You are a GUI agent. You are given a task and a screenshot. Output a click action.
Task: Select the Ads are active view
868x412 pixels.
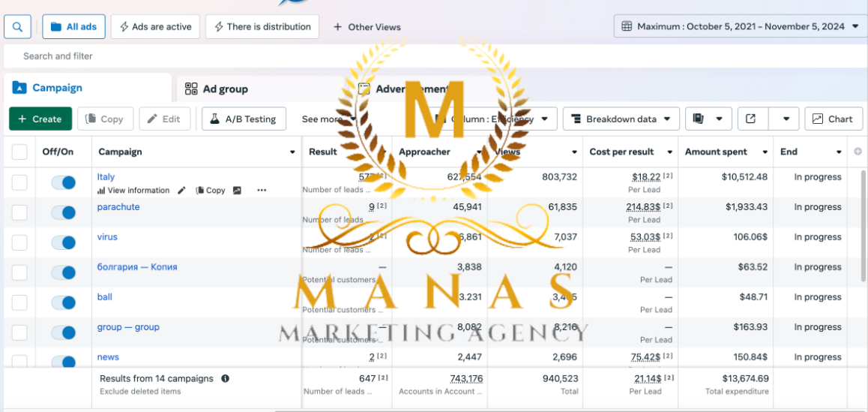click(x=156, y=26)
